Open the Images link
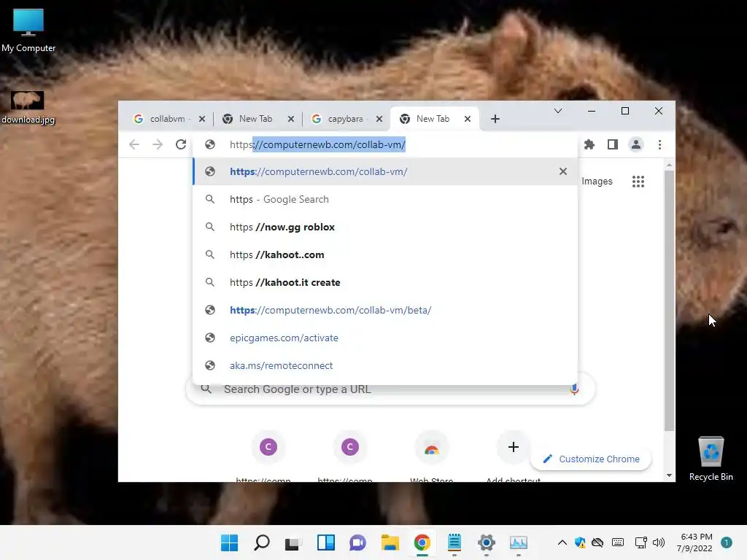 tap(597, 182)
